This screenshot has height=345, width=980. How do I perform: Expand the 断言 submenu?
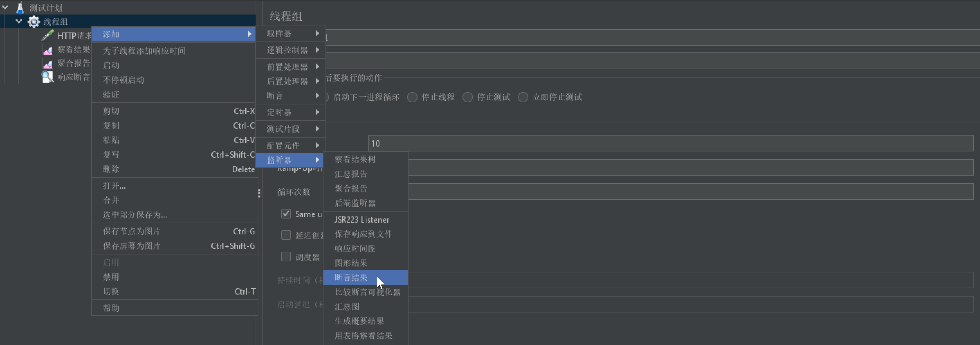coord(291,95)
